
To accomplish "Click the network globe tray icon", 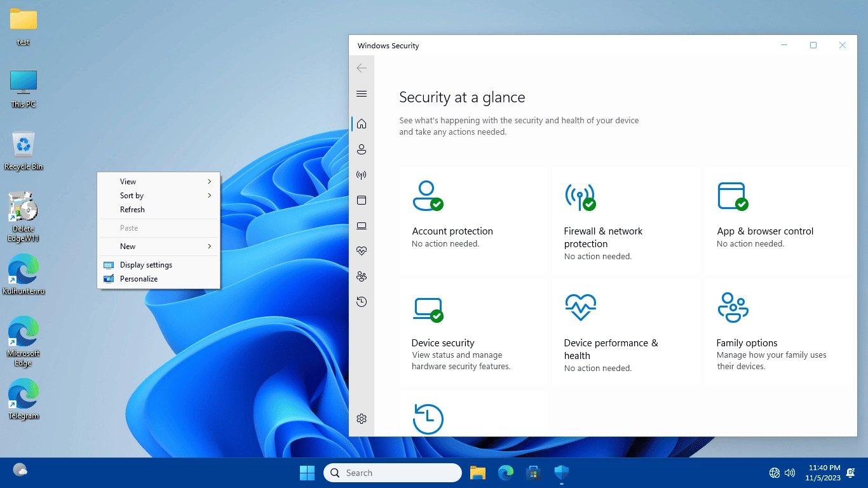I will click(775, 473).
